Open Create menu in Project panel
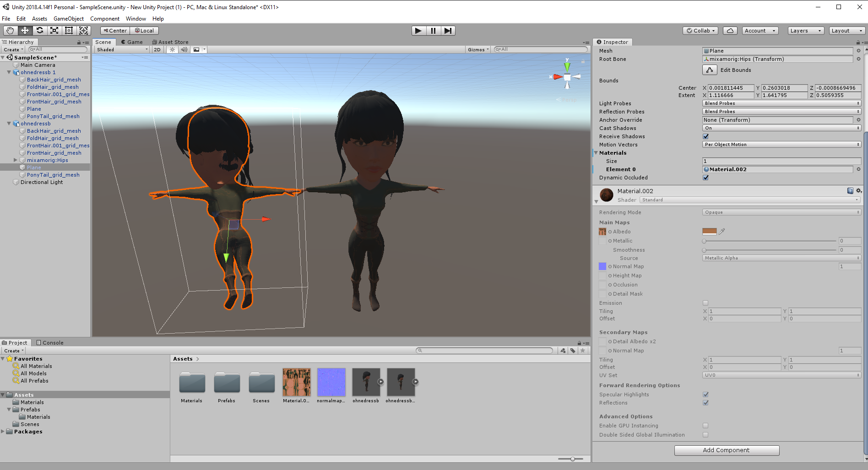Screen dimensions: 868x470 [x=14, y=351]
